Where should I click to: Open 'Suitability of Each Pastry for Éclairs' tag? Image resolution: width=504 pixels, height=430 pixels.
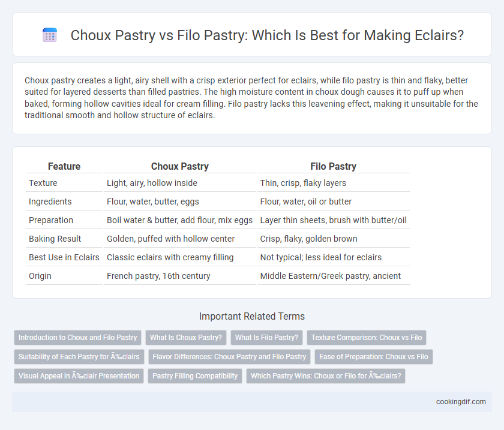coord(79,357)
